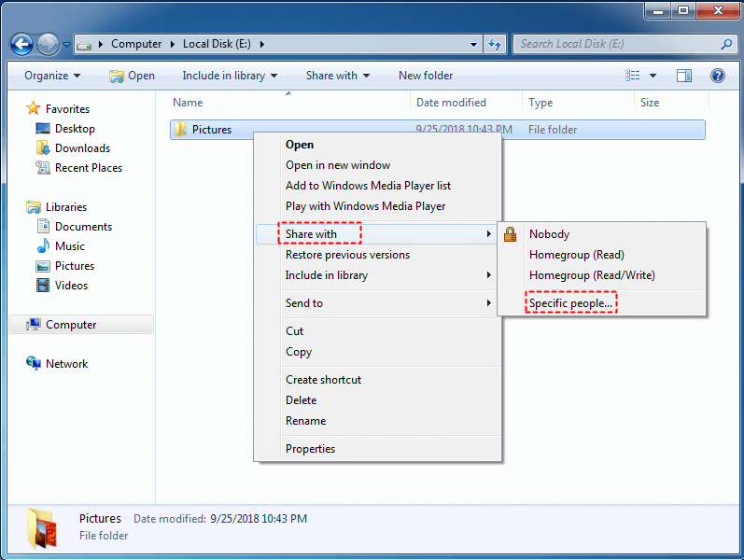Sort by Name column header
Image resolution: width=744 pixels, height=560 pixels.
click(x=188, y=103)
